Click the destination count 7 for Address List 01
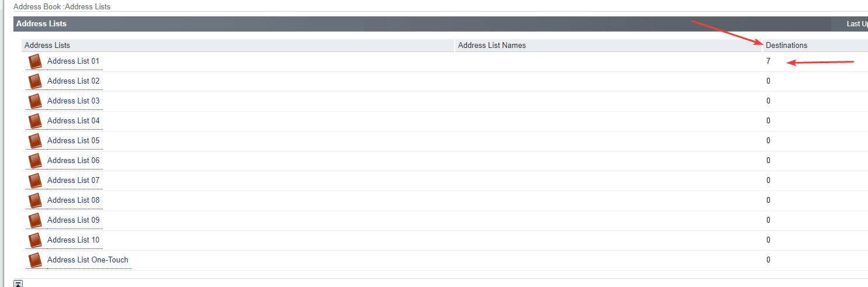The height and width of the screenshot is (287, 868). coord(768,61)
